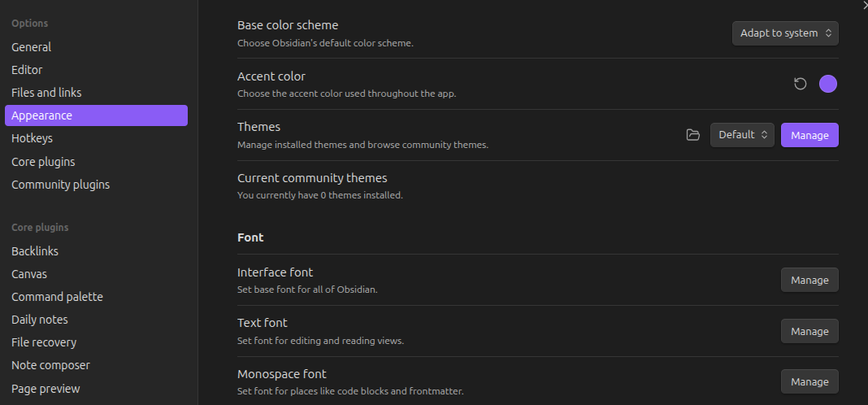Switch to the Editor settings tab

click(x=27, y=70)
